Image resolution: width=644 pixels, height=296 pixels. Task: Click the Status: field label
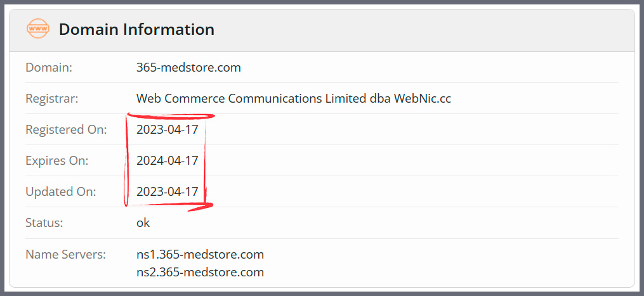point(44,223)
